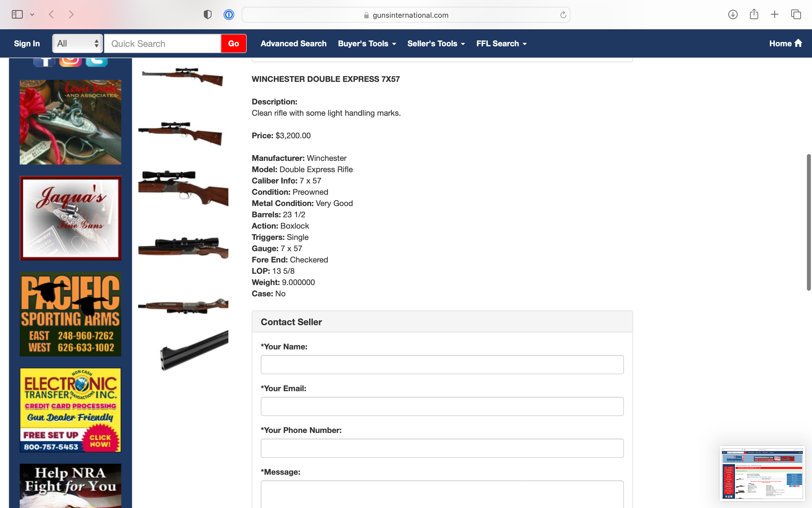The image size is (812, 508).
Task: Open the Electronic Transfer Inc. ad
Action: (x=70, y=410)
